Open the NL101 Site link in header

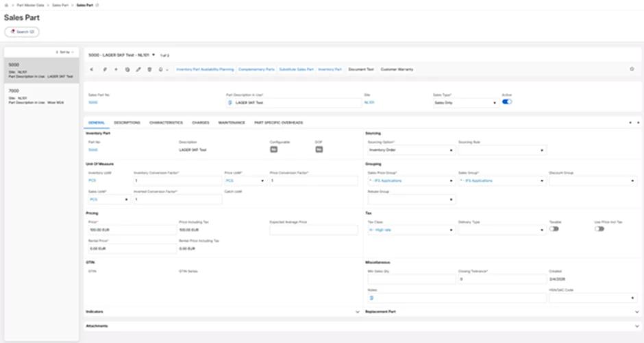coord(369,102)
